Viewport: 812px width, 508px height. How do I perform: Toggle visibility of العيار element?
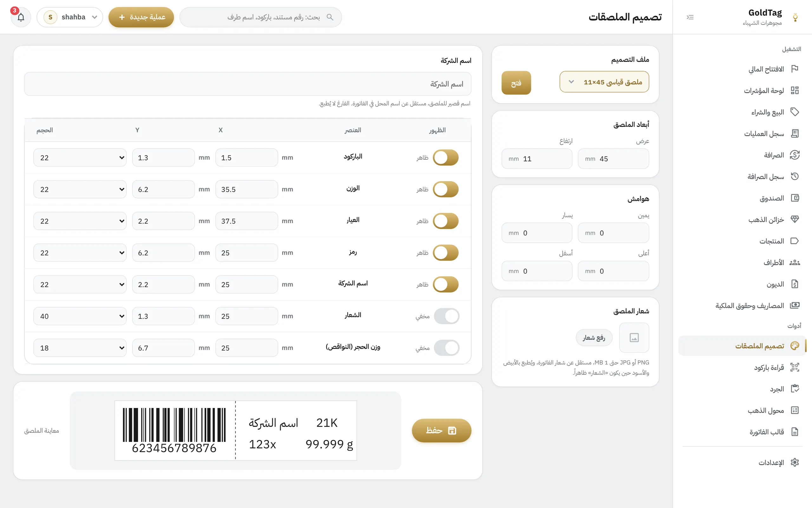click(446, 221)
